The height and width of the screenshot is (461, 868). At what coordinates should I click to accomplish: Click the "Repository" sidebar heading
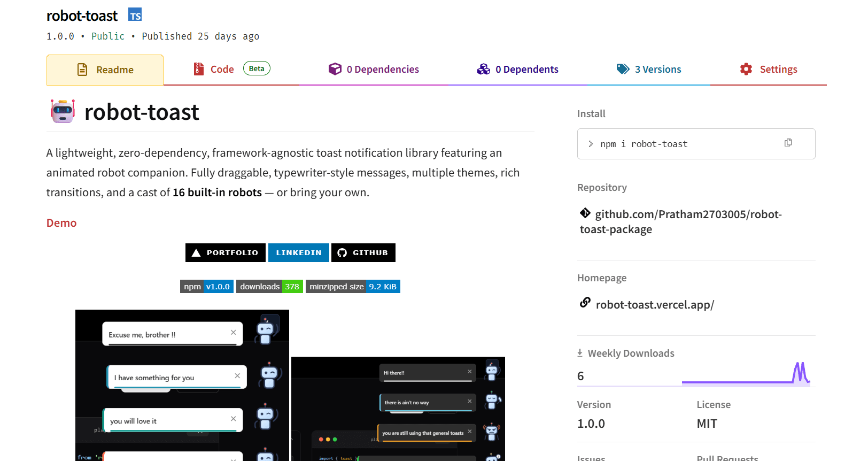tap(602, 188)
